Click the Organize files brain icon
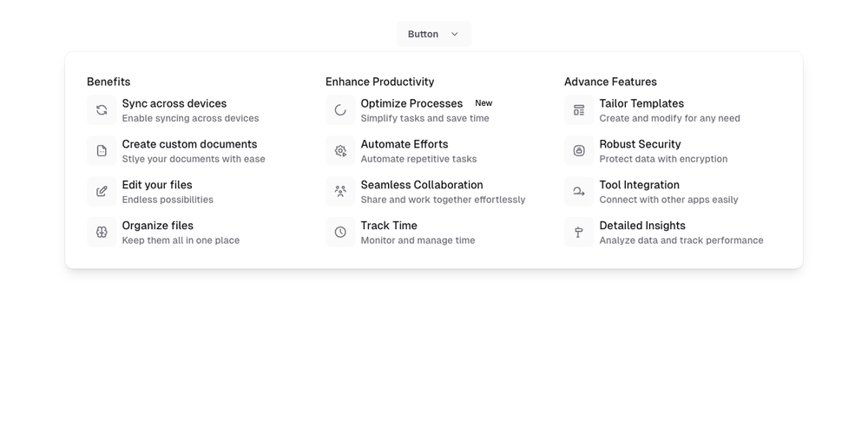This screenshot has height=441, width=868. 102,233
